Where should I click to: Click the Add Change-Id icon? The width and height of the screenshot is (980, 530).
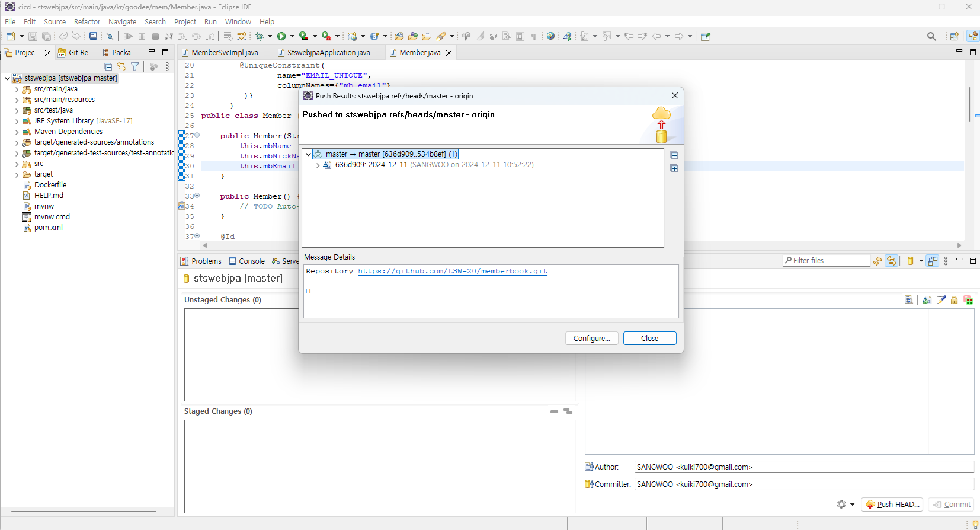pyautogui.click(x=968, y=300)
